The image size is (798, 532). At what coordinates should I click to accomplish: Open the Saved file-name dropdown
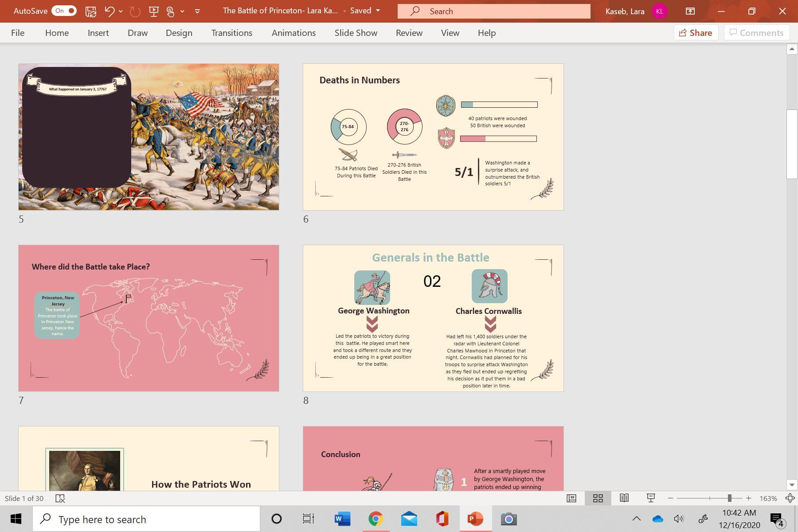[378, 11]
